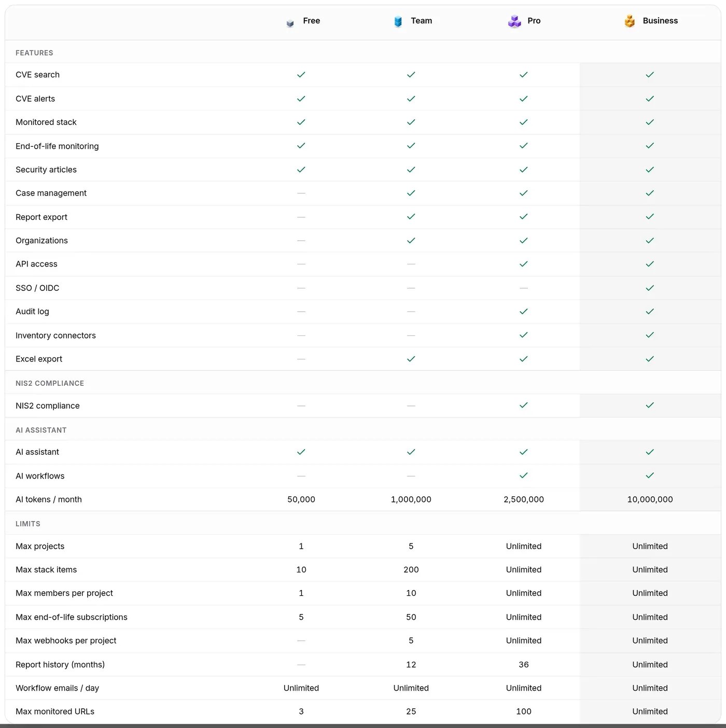Click Unlimited under Pro for Max projects
This screenshot has height=728, width=726.
tap(524, 546)
